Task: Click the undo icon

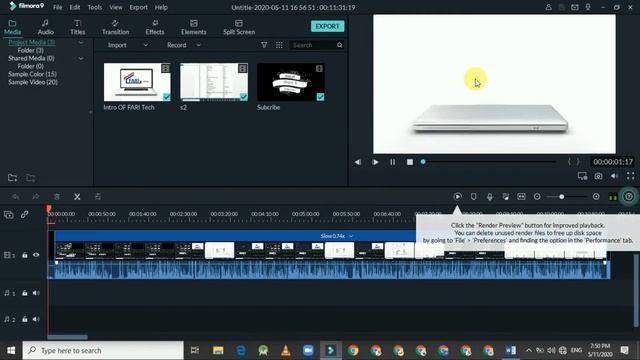Action: 16,197
